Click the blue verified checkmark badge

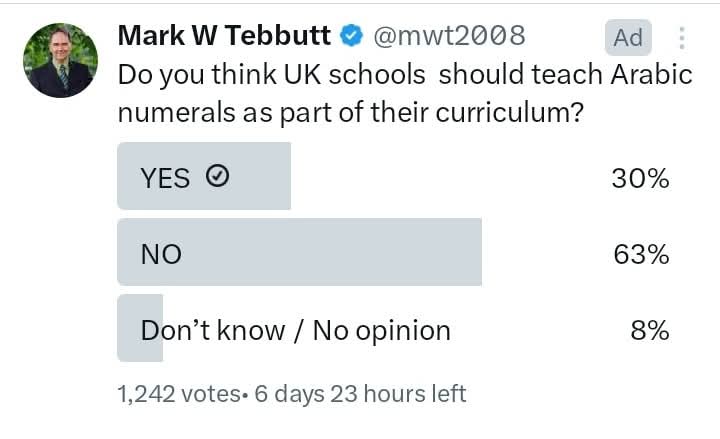click(351, 35)
